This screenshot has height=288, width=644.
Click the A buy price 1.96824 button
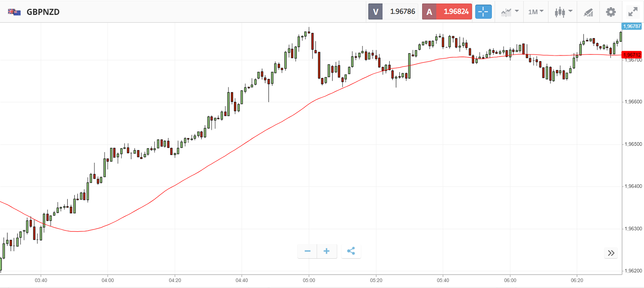[447, 12]
